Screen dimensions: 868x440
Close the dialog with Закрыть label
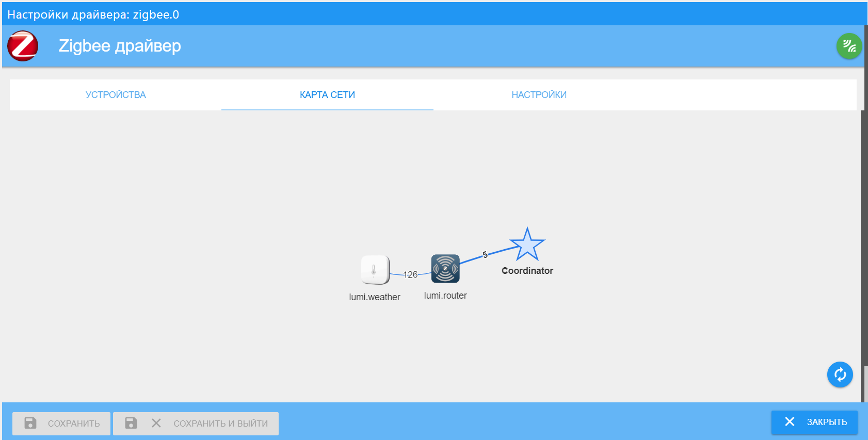(827, 422)
